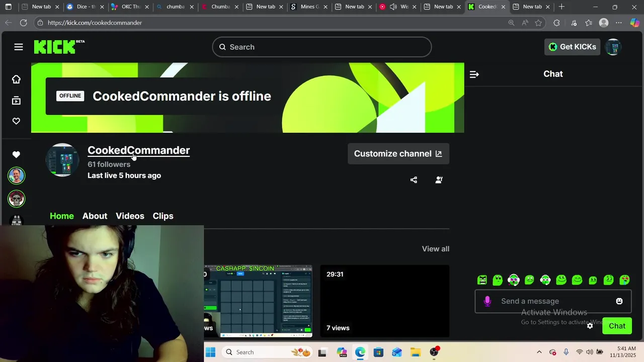Image resolution: width=644 pixels, height=362 pixels.
Task: Open Browse from the sidebar icon
Action: (16, 101)
